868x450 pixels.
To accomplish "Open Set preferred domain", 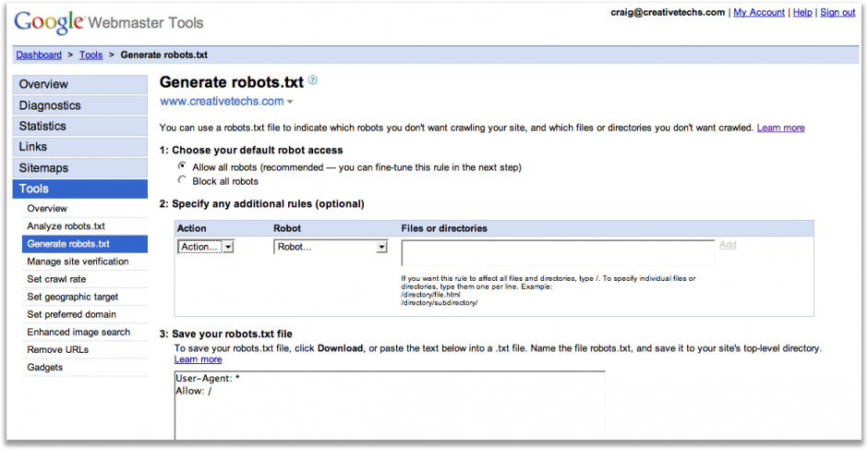I will (x=71, y=314).
